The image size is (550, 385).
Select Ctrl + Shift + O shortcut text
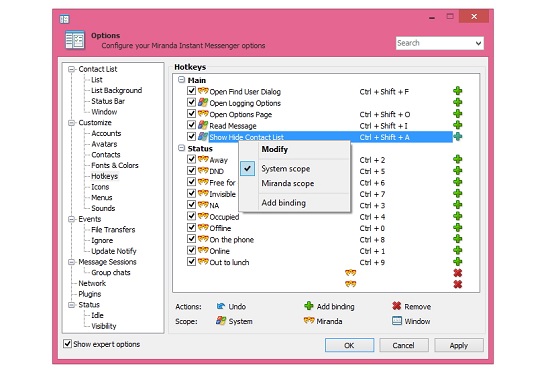[x=385, y=114]
